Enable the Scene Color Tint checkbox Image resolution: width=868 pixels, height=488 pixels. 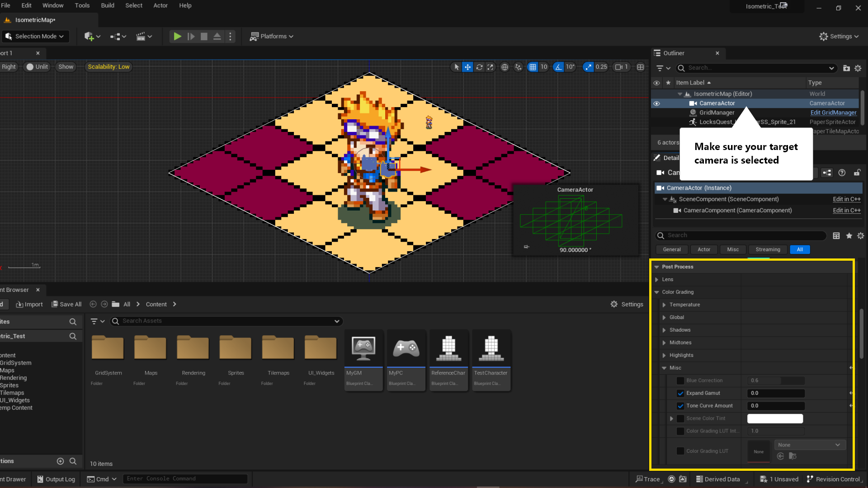click(x=680, y=418)
